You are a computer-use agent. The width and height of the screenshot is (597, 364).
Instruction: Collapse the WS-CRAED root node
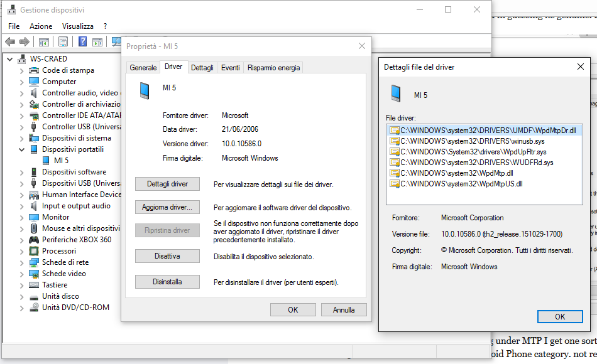(x=10, y=59)
